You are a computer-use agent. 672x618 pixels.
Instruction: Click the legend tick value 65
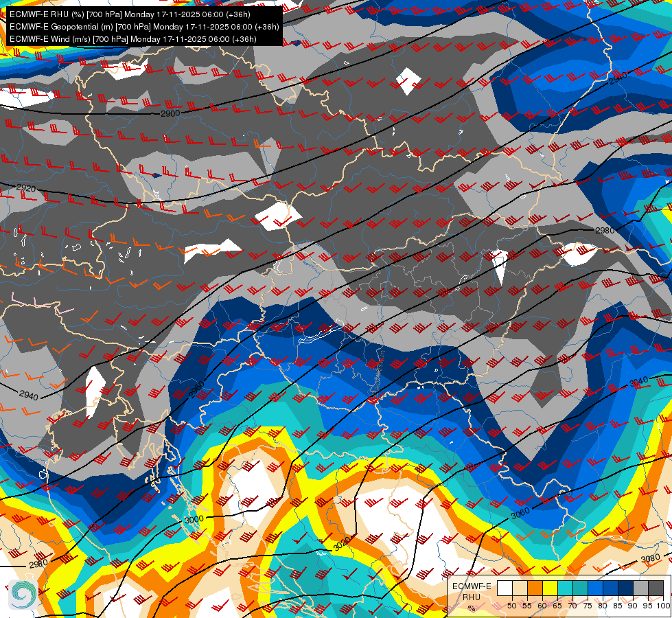pyautogui.click(x=557, y=606)
